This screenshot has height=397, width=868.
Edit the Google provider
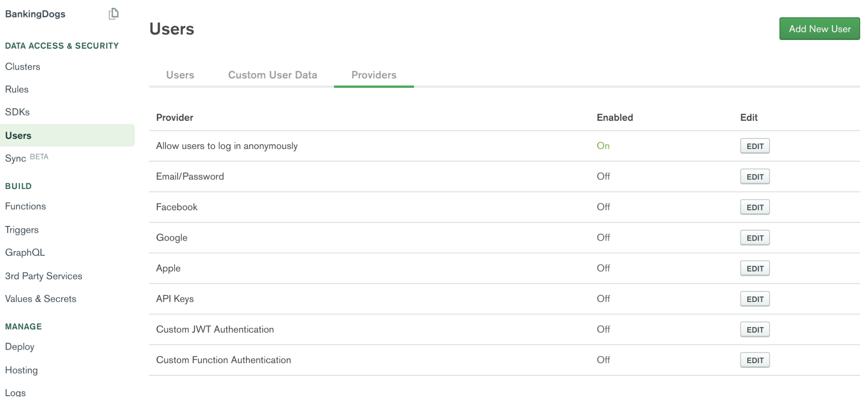(755, 238)
